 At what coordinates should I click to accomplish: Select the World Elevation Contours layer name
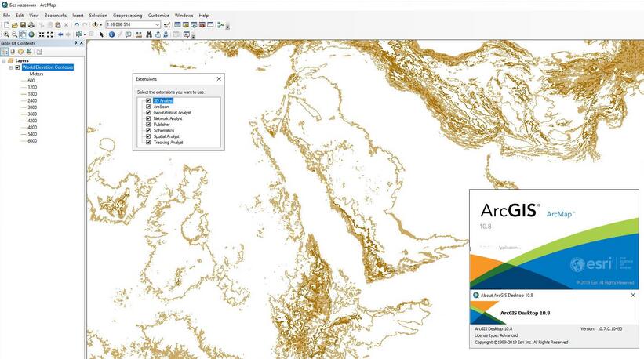tap(48, 67)
